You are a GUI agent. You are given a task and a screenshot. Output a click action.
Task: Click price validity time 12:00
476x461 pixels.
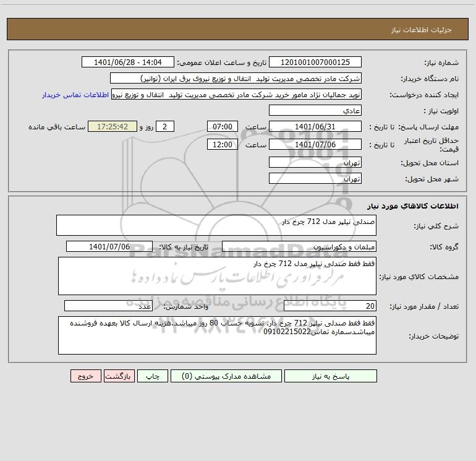(x=222, y=144)
